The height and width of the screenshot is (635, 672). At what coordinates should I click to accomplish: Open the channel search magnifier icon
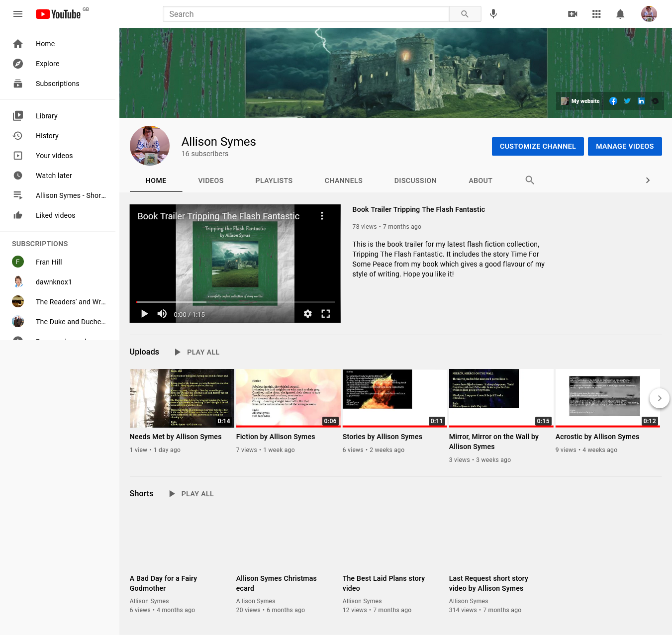[529, 180]
